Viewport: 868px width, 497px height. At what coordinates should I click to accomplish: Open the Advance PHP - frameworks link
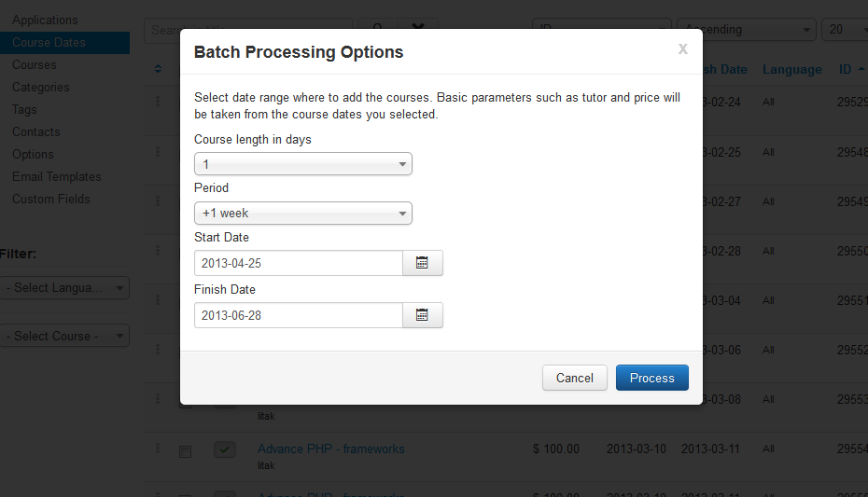point(330,449)
